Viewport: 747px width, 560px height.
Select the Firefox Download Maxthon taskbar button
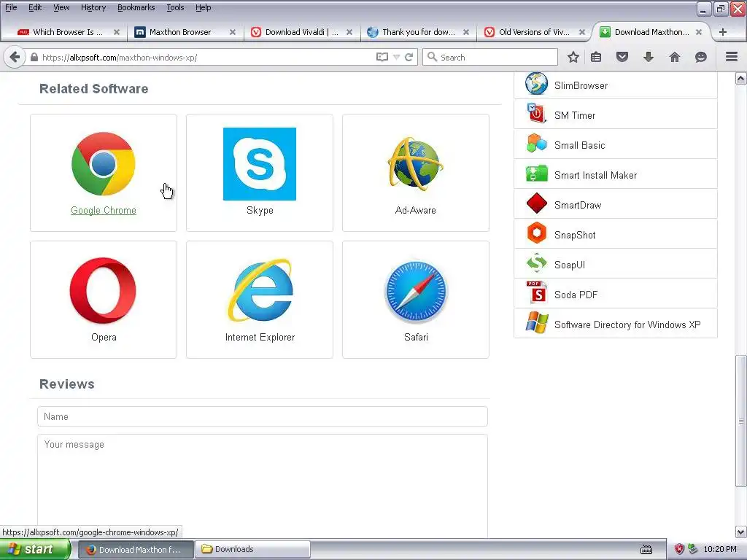point(135,549)
